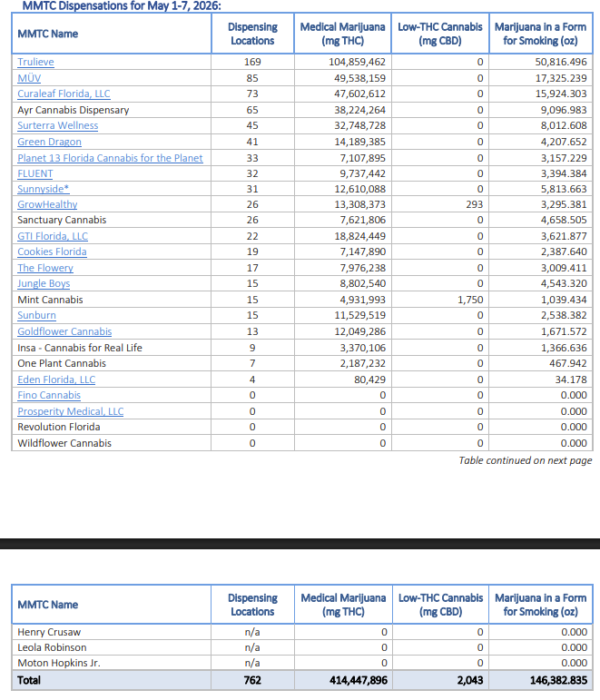Select Trulieve's 169 dispensing locations value
The width and height of the screenshot is (600, 700).
(x=252, y=62)
